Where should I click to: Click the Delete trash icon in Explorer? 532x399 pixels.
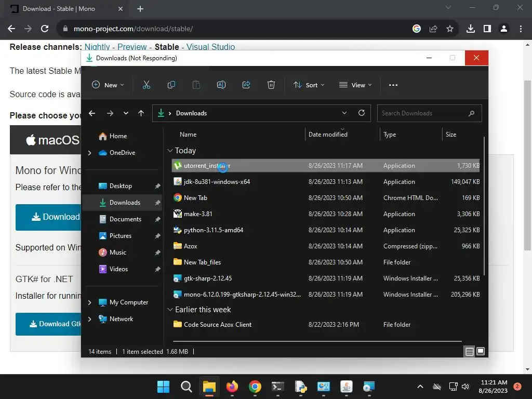(271, 85)
